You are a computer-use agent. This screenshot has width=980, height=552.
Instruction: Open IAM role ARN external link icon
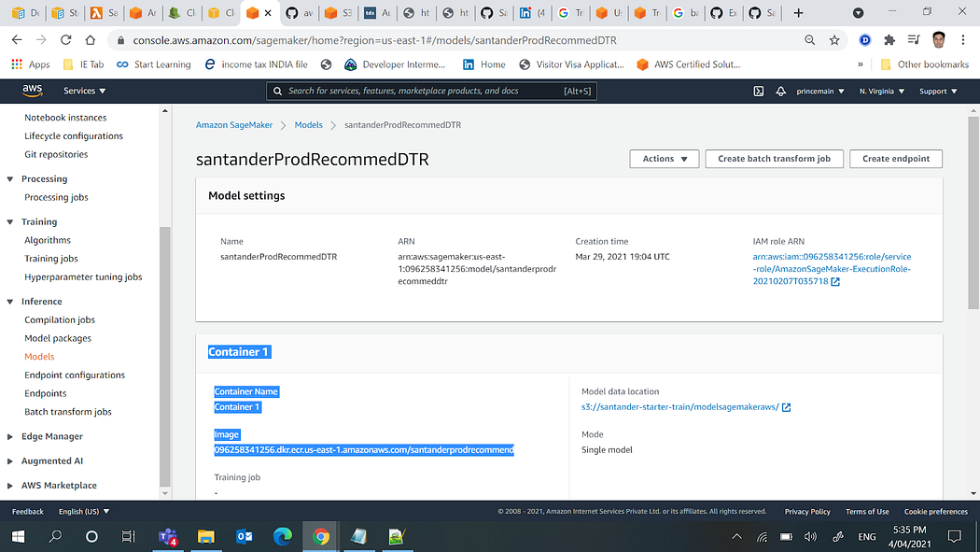(x=835, y=281)
